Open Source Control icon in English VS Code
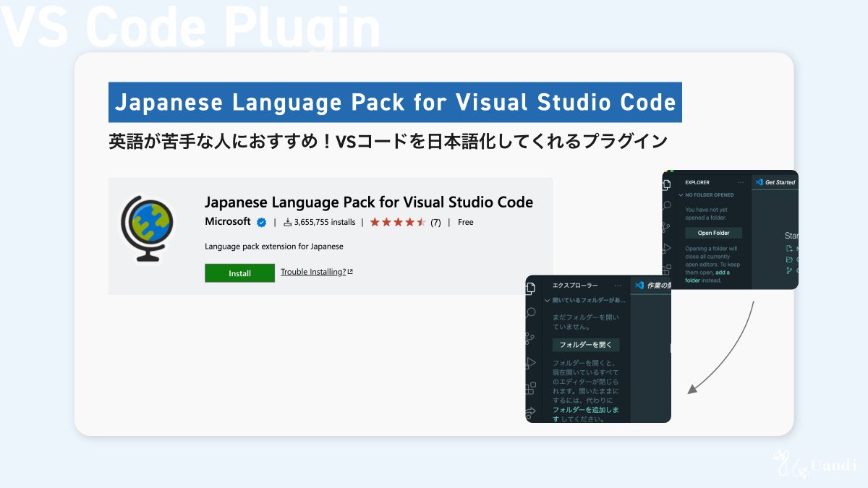The height and width of the screenshot is (488, 868). [x=665, y=227]
